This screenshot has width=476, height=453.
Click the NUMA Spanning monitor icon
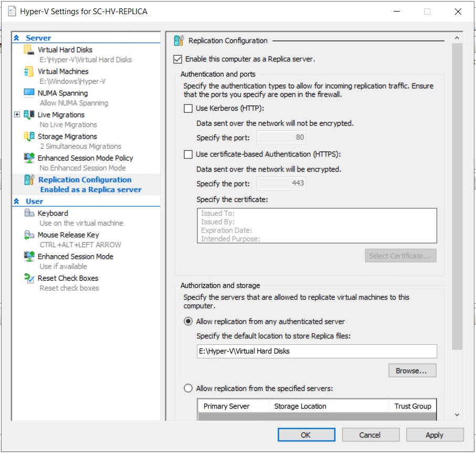click(29, 92)
